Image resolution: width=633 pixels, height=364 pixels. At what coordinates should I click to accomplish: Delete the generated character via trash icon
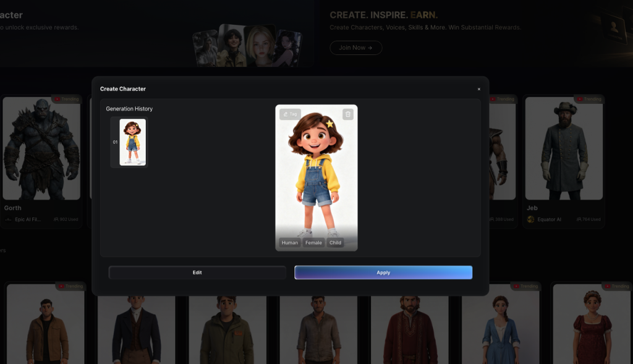click(x=347, y=114)
